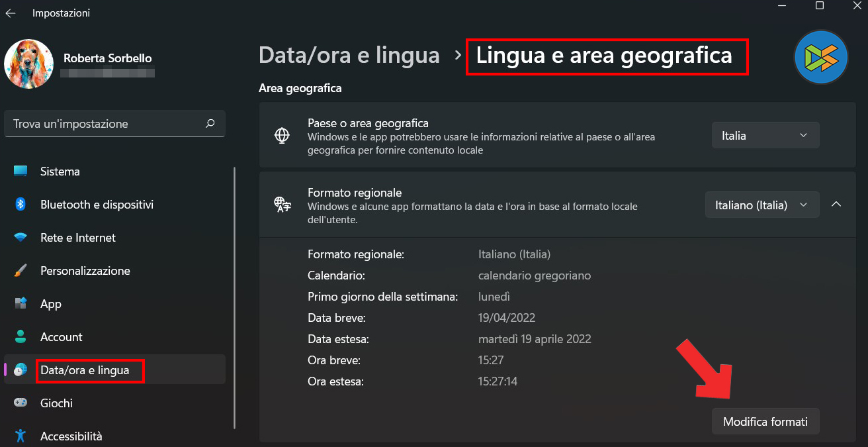Collapse the Formato regionale section

pos(836,205)
